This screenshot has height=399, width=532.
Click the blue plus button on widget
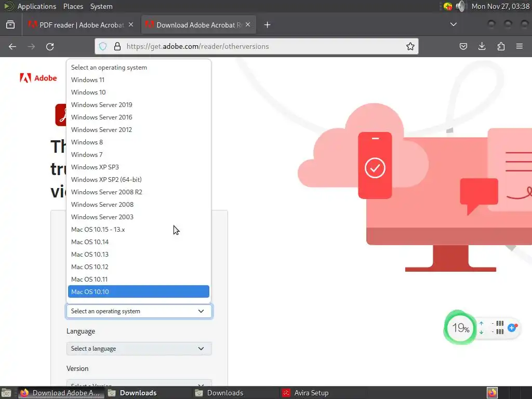(x=512, y=328)
